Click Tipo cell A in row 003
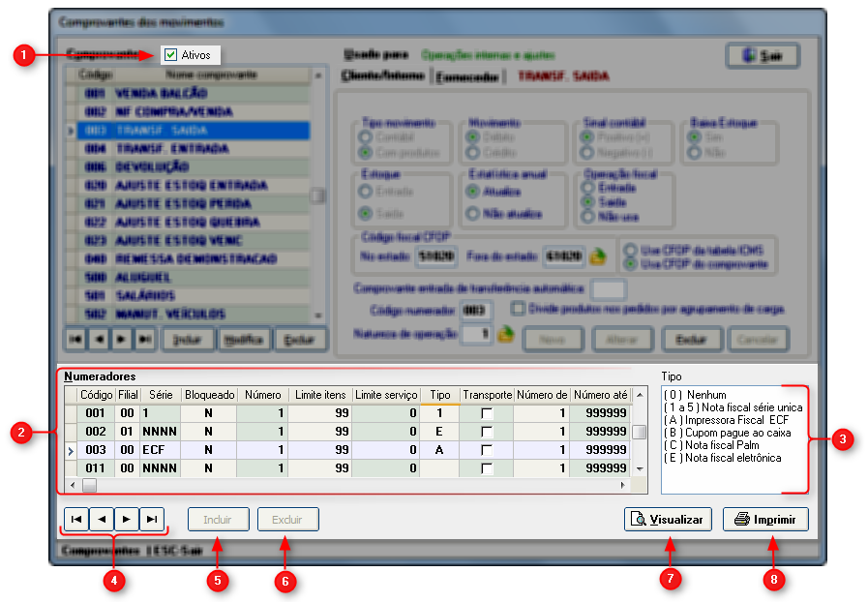The width and height of the screenshot is (868, 602). pyautogui.click(x=439, y=450)
